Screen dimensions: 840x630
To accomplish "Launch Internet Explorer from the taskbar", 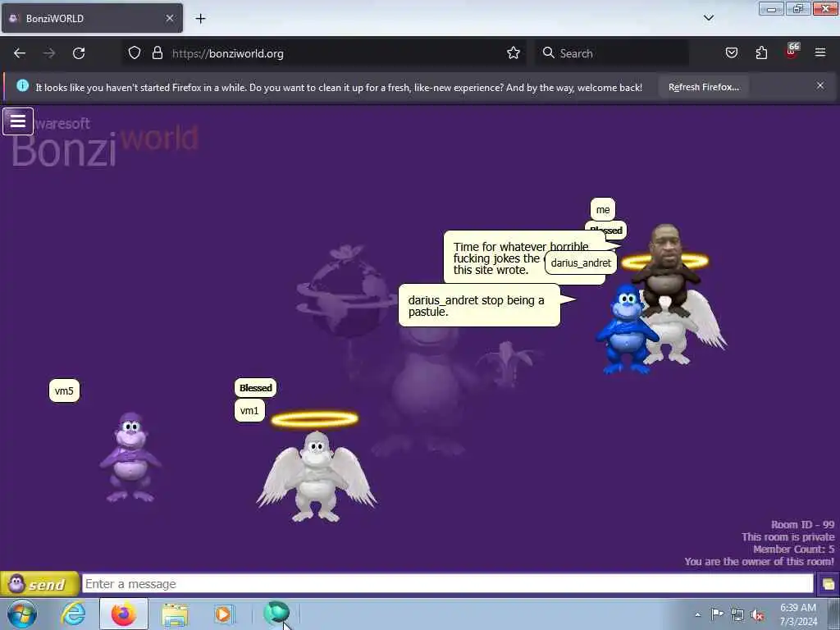I will 73,614.
